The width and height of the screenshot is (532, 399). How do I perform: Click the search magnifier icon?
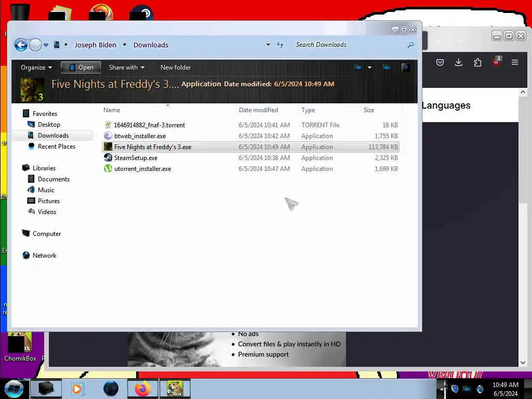pyautogui.click(x=410, y=45)
